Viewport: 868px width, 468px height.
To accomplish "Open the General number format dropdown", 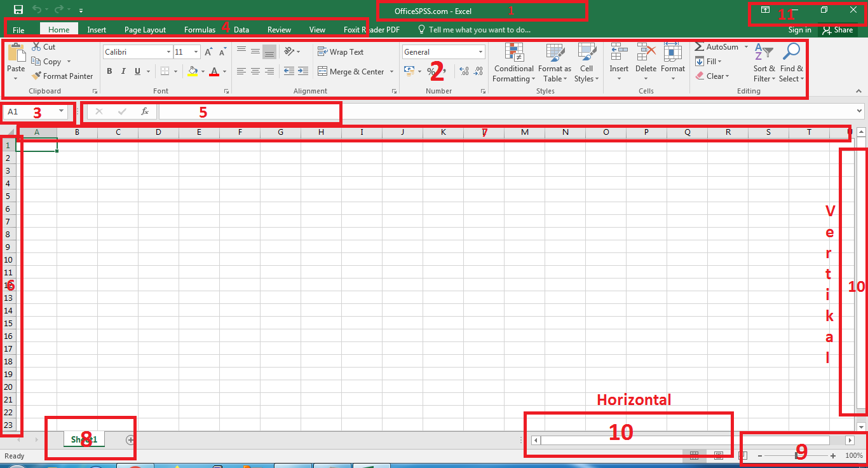I will click(x=480, y=52).
